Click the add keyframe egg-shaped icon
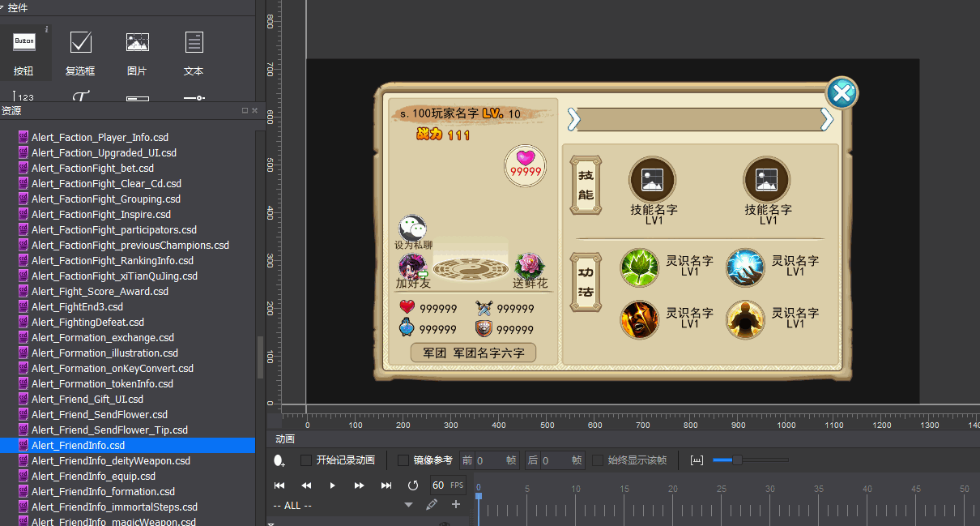This screenshot has width=980, height=526. (279, 460)
